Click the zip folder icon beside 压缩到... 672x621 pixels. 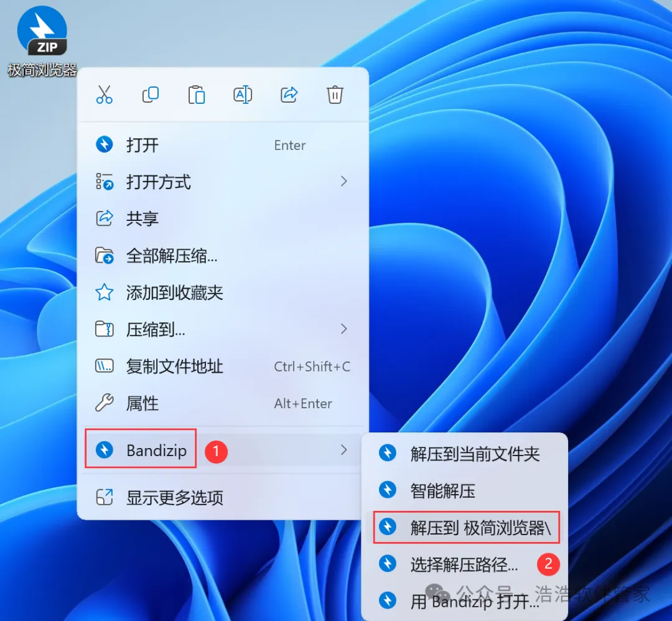click(x=104, y=329)
